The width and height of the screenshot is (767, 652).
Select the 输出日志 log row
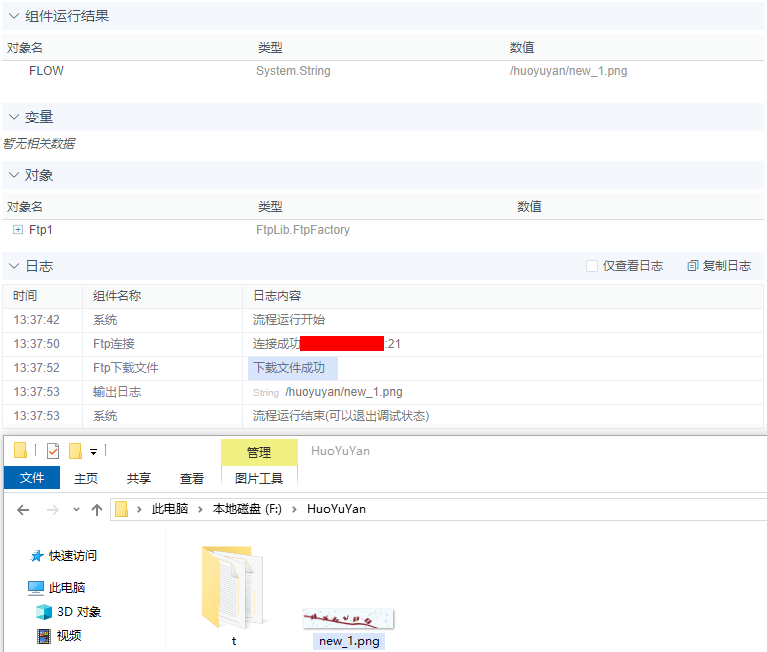point(383,392)
